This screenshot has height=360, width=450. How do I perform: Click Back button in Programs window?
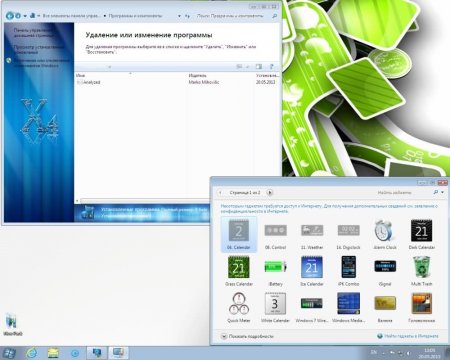10,15
